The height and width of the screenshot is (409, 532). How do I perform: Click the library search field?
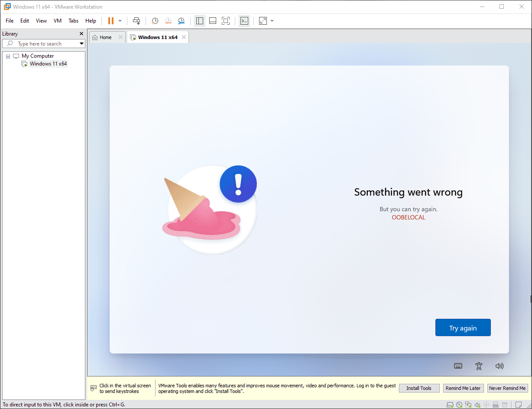(x=44, y=44)
